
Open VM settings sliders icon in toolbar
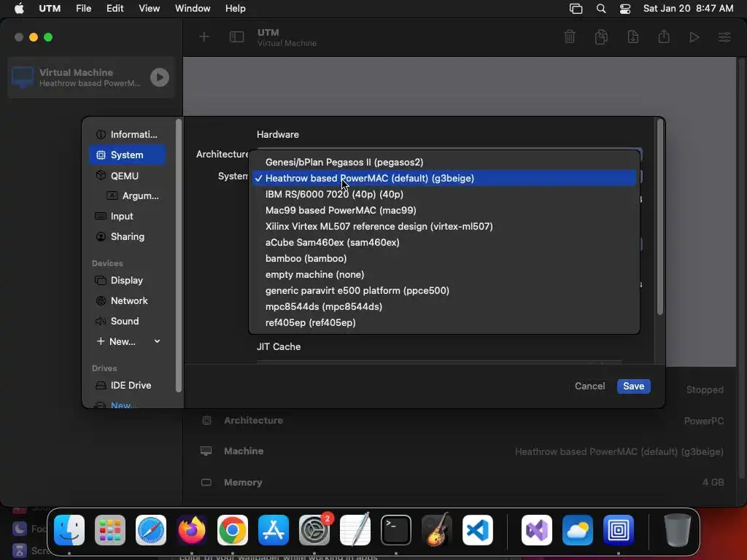(724, 37)
